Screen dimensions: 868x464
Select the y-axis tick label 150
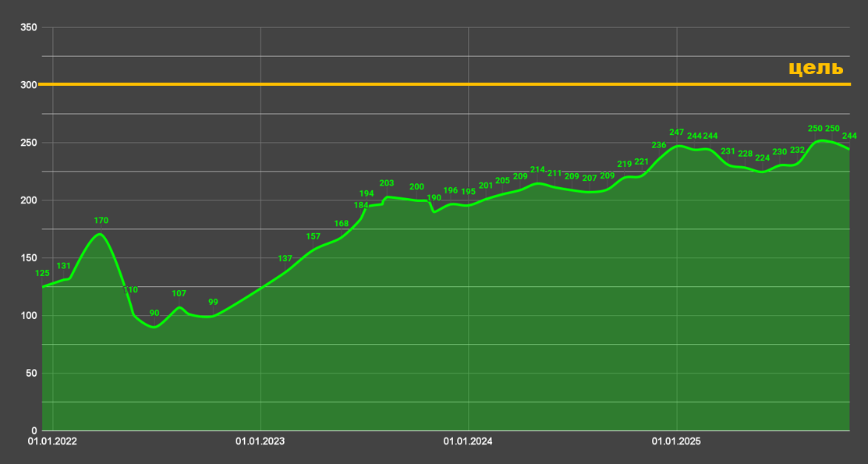(29, 258)
